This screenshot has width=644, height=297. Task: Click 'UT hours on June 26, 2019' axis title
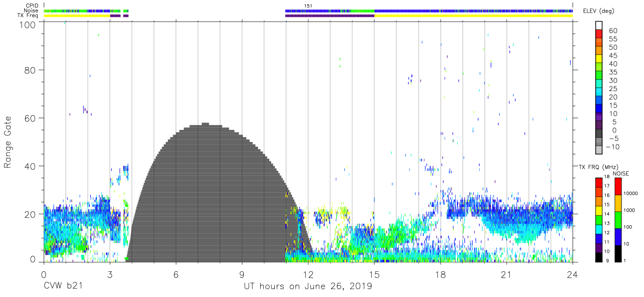(x=308, y=287)
